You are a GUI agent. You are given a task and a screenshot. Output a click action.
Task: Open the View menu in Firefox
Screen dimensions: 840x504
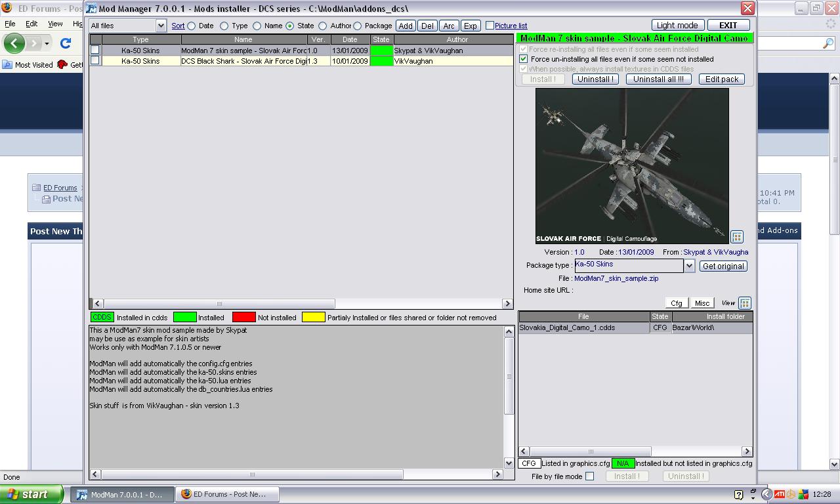tap(55, 24)
